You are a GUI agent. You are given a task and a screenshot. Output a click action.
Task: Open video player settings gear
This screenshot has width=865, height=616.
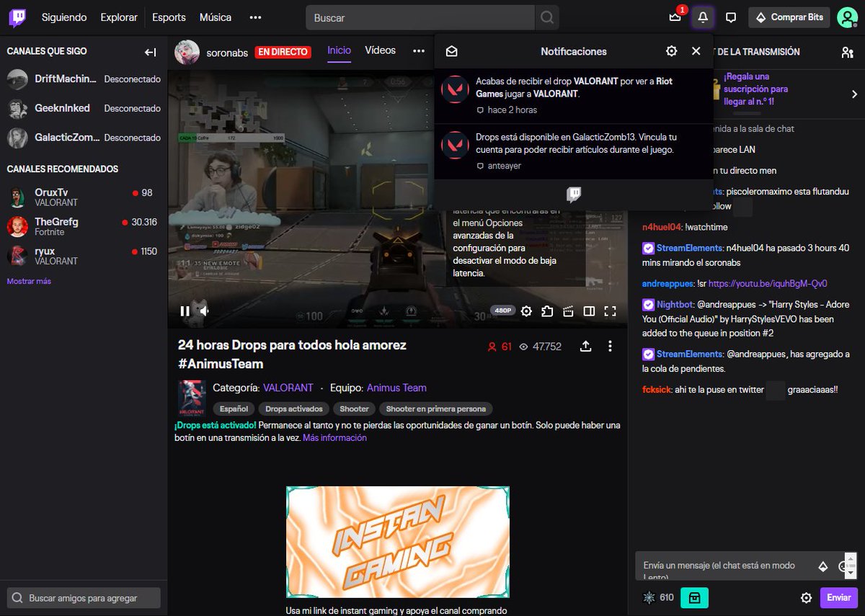[x=526, y=311]
